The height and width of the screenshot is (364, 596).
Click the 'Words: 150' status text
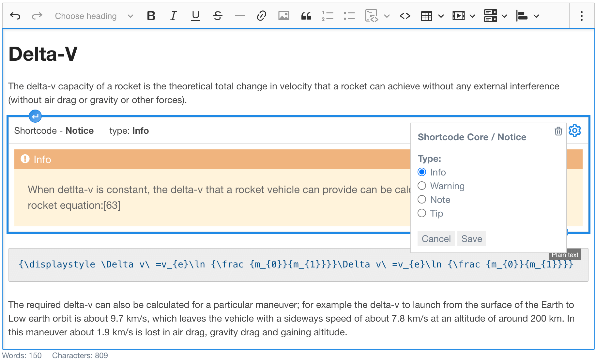tap(22, 356)
